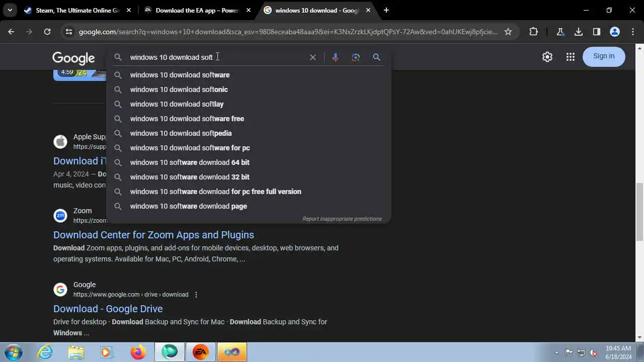The image size is (644, 362).
Task: Open the Windows Start menu
Action: [14, 351]
